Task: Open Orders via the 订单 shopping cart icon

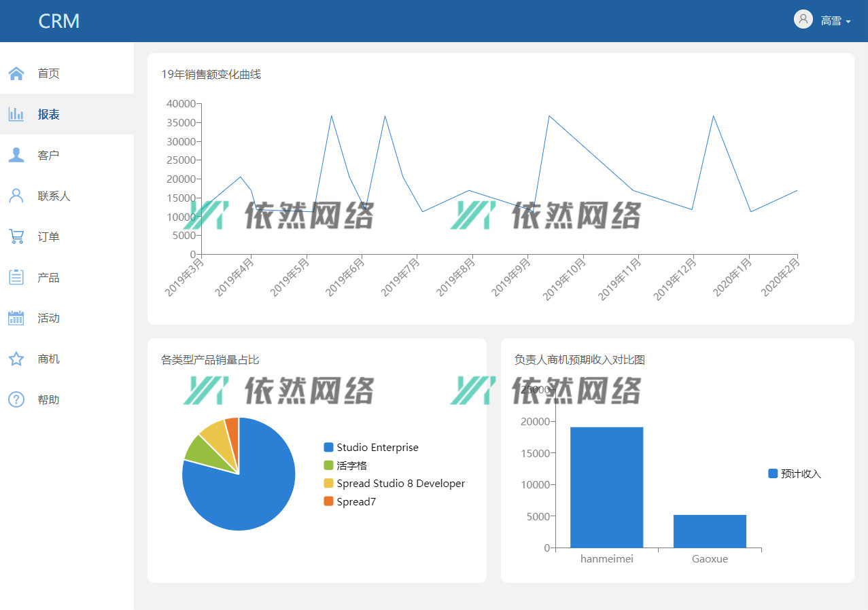Action: pyautogui.click(x=16, y=236)
